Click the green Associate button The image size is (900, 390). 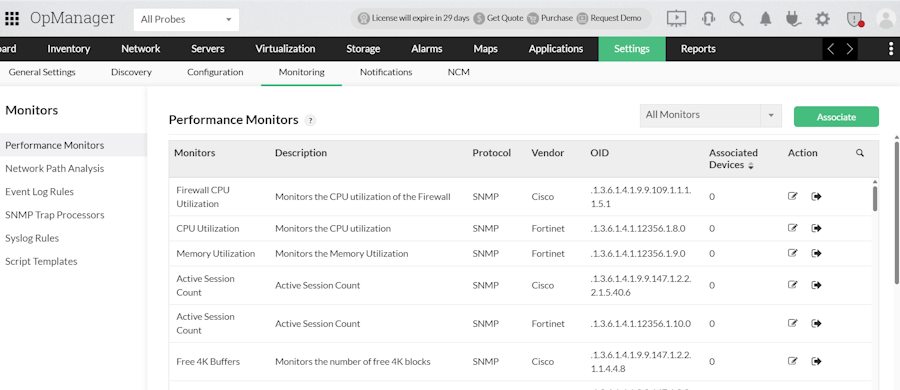click(x=836, y=117)
